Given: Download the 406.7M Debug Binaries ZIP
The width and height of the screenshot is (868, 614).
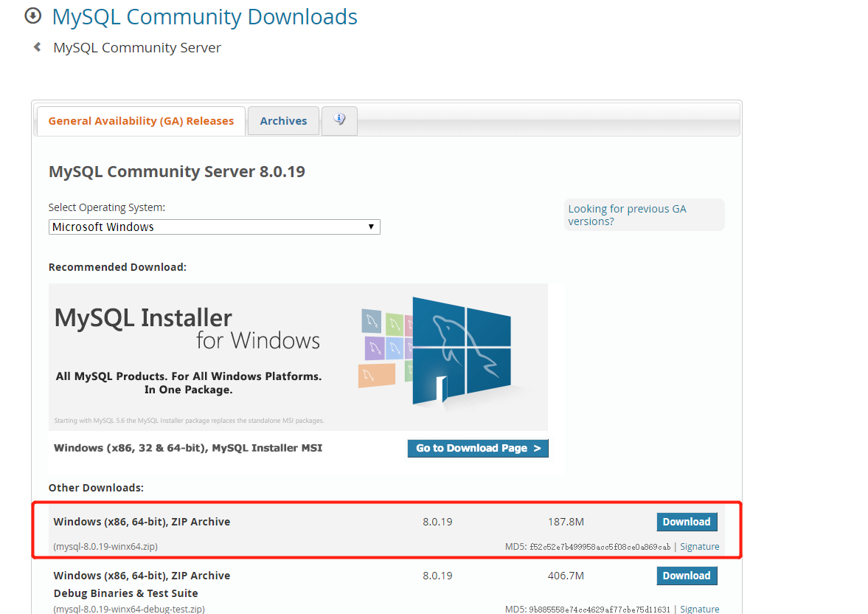Looking at the screenshot, I should pyautogui.click(x=687, y=576).
